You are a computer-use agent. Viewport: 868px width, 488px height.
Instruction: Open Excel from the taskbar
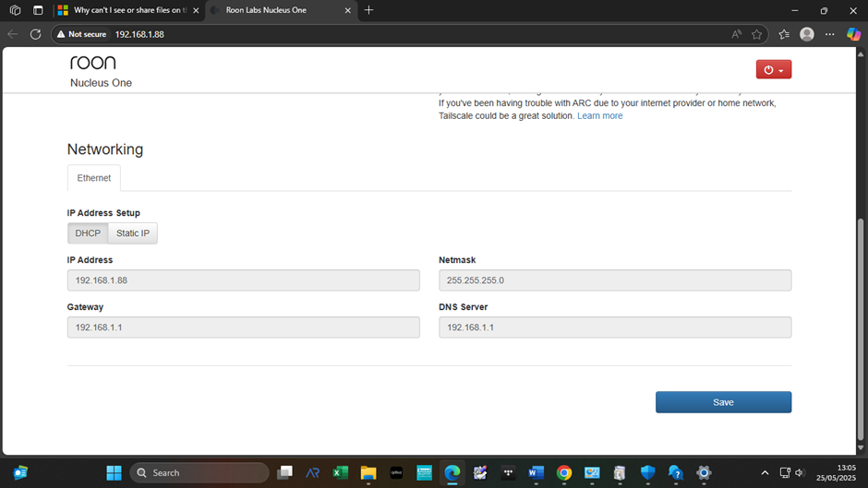(x=341, y=473)
